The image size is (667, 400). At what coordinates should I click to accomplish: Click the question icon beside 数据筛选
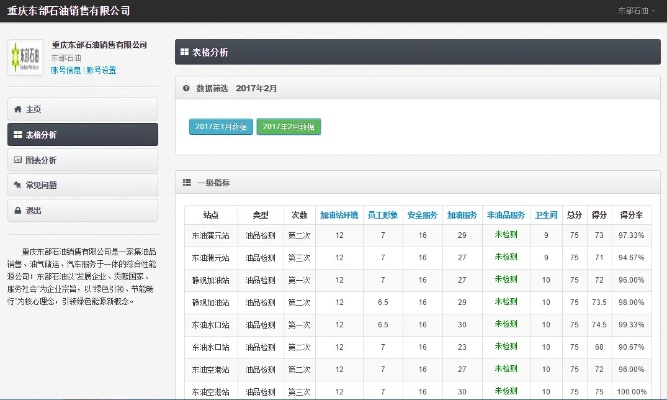[x=187, y=89]
